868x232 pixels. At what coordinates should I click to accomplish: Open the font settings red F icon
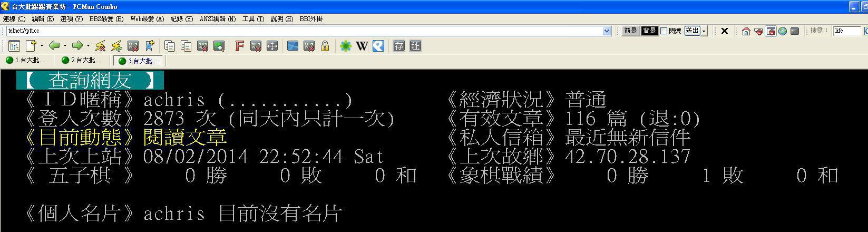239,46
